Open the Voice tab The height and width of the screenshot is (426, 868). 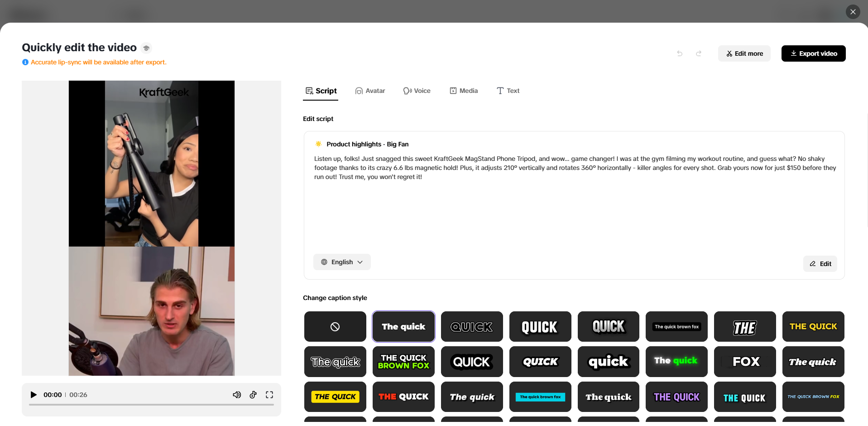tap(417, 91)
